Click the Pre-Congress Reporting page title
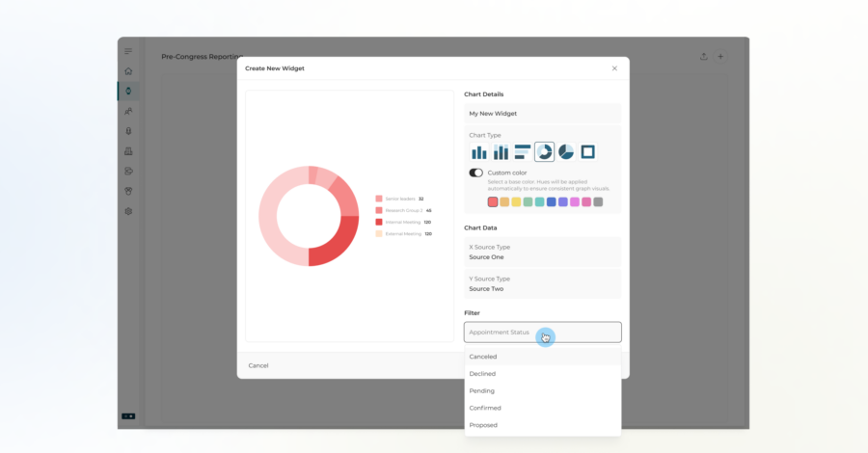This screenshot has width=868, height=453. point(203,57)
